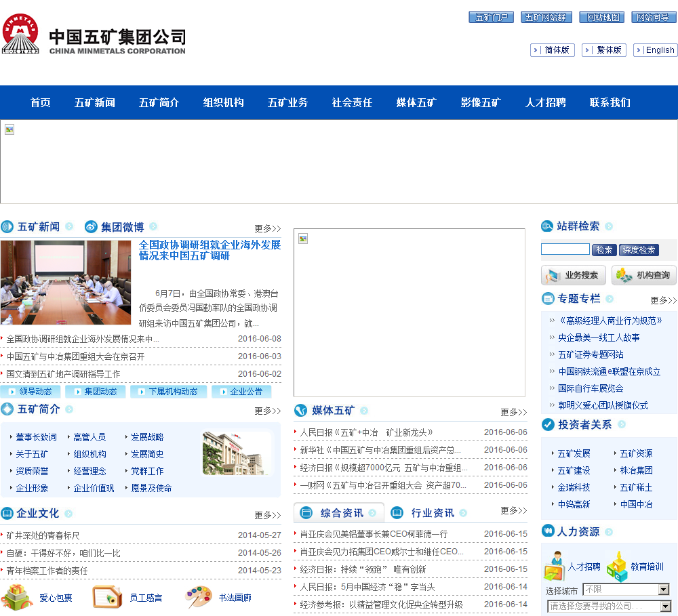
Task: Switch to the 行业资讯 tab
Action: (x=433, y=513)
